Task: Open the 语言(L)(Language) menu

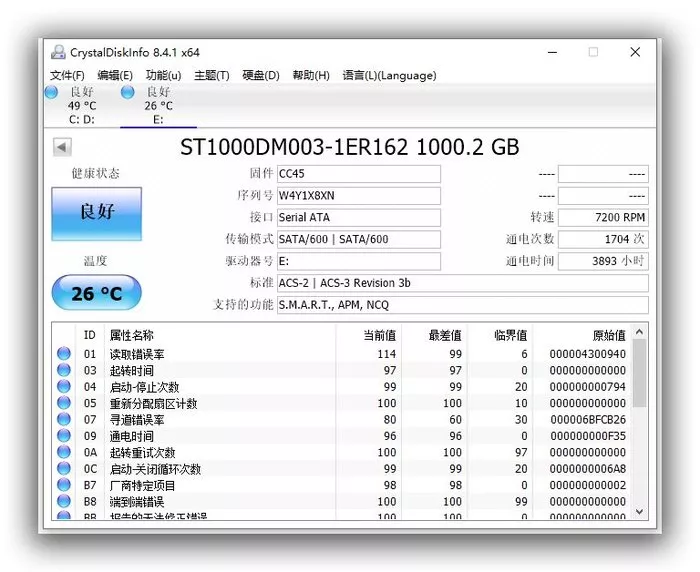Action: tap(389, 75)
